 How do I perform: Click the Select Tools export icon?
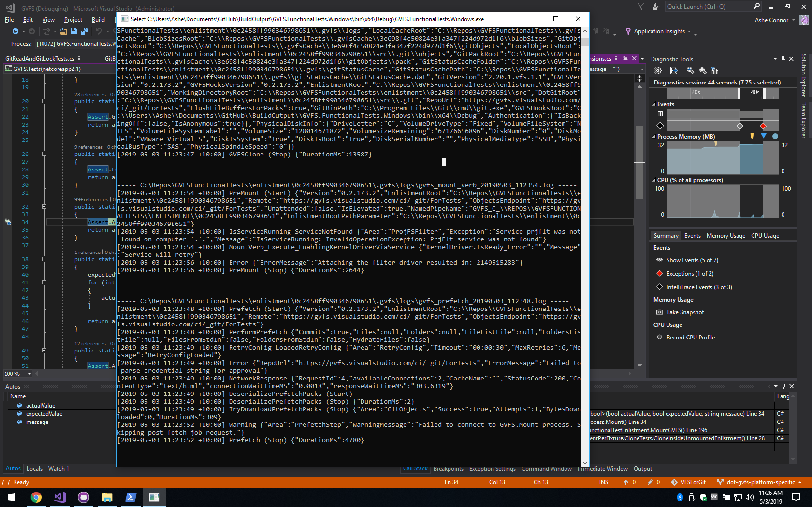tap(674, 70)
